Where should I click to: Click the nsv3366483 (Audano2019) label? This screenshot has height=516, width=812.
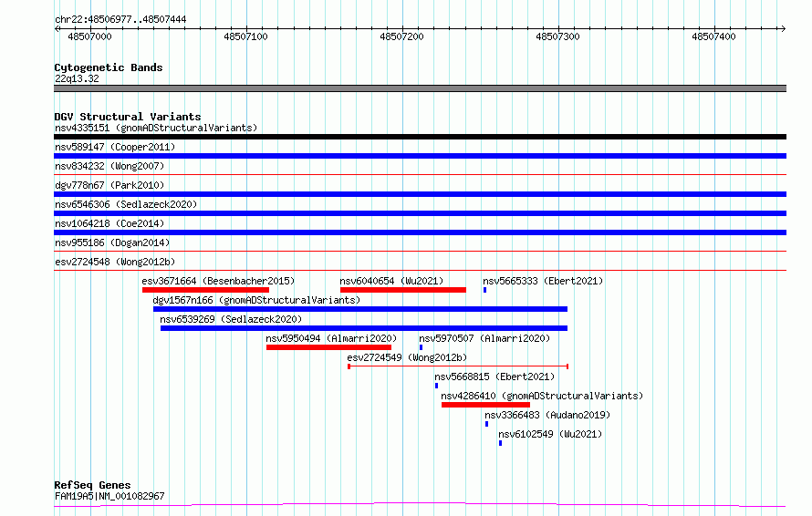pyautogui.click(x=547, y=415)
